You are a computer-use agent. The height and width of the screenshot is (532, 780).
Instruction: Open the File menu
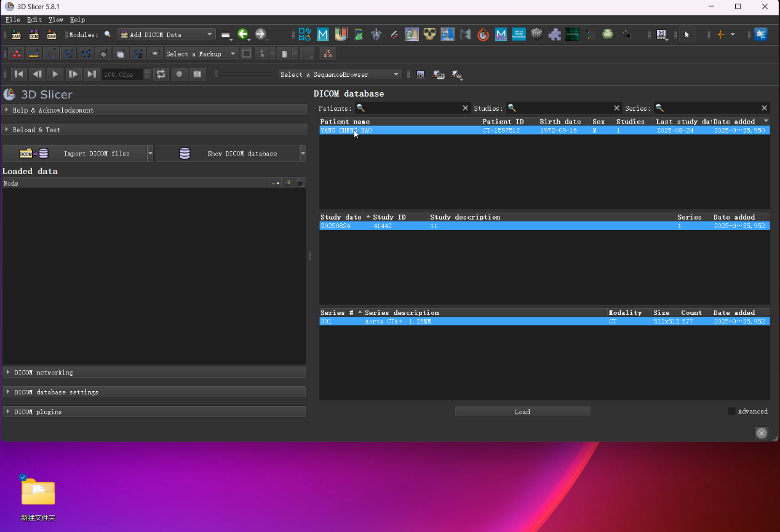click(13, 20)
